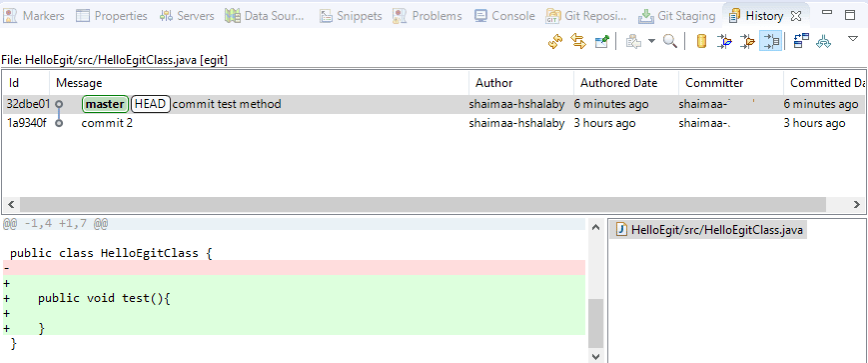The height and width of the screenshot is (363, 868).
Task: Click commit graph node of 1a9340f
Action: click(59, 123)
